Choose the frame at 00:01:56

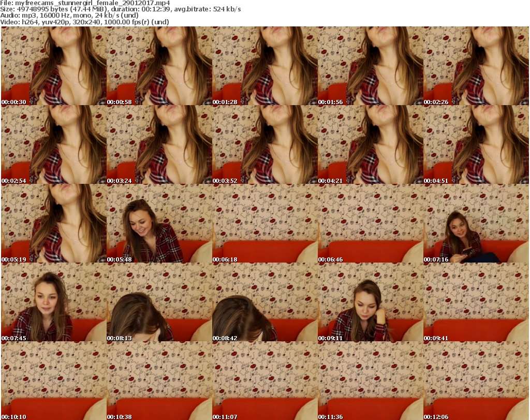(371, 66)
